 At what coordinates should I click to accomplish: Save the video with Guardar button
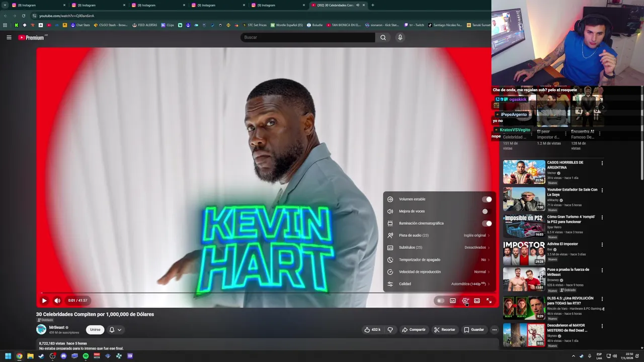click(474, 330)
